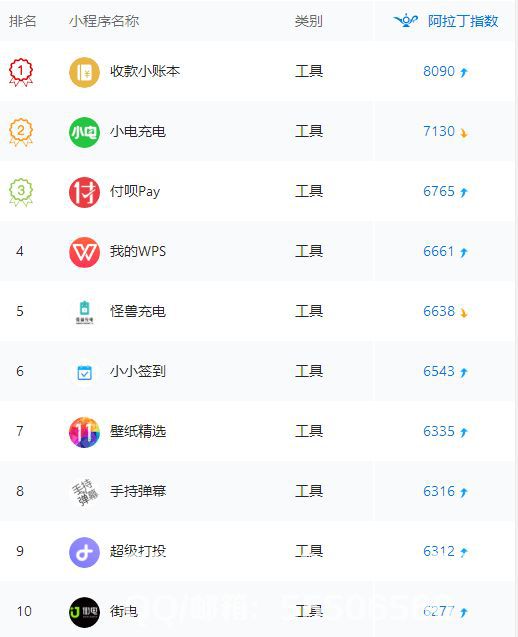Click the orange rank 2 medal badge
This screenshot has height=637, width=518.
(x=21, y=132)
